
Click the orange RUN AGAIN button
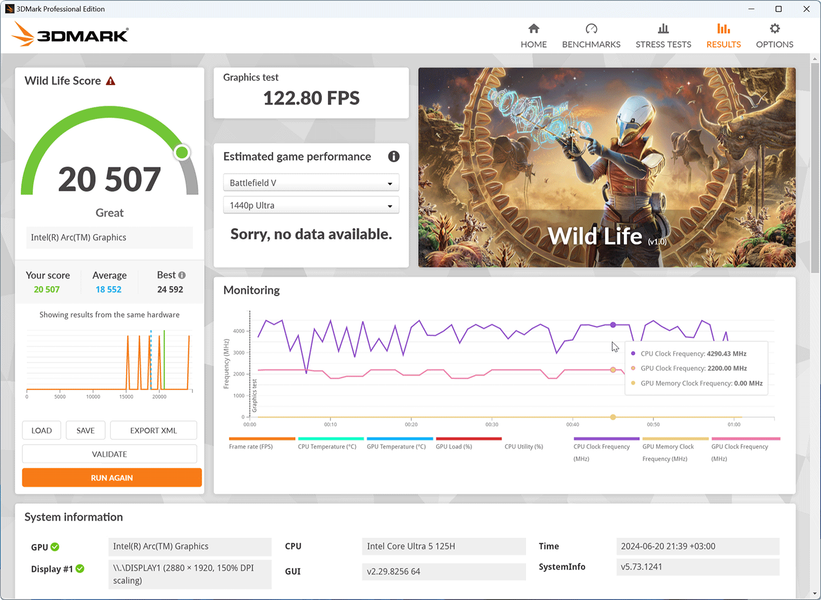coord(112,477)
